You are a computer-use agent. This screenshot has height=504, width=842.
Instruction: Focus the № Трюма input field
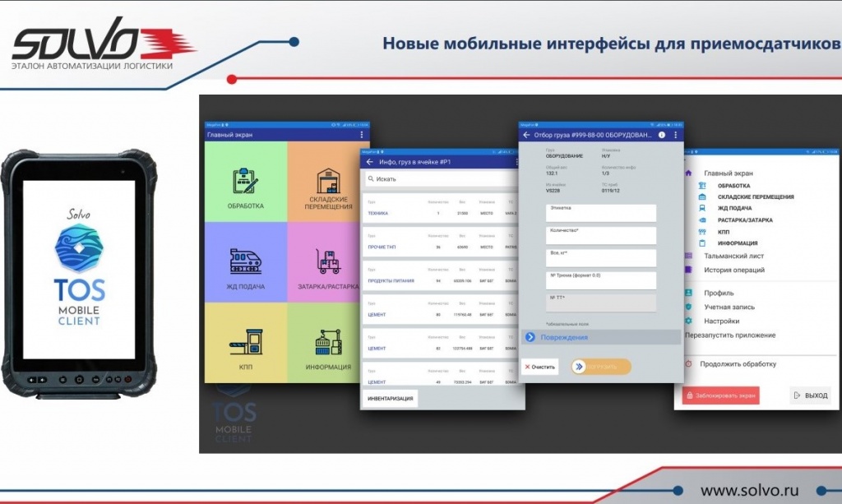tap(601, 280)
